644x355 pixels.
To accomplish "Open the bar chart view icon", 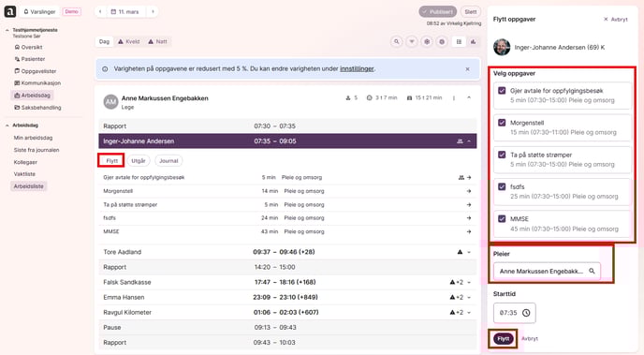I will pyautogui.click(x=473, y=41).
